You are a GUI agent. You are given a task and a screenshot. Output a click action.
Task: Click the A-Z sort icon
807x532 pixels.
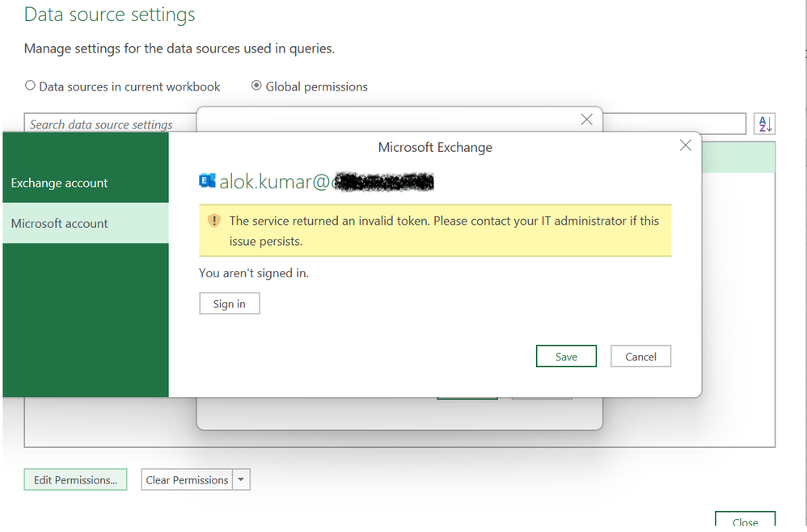pyautogui.click(x=763, y=123)
